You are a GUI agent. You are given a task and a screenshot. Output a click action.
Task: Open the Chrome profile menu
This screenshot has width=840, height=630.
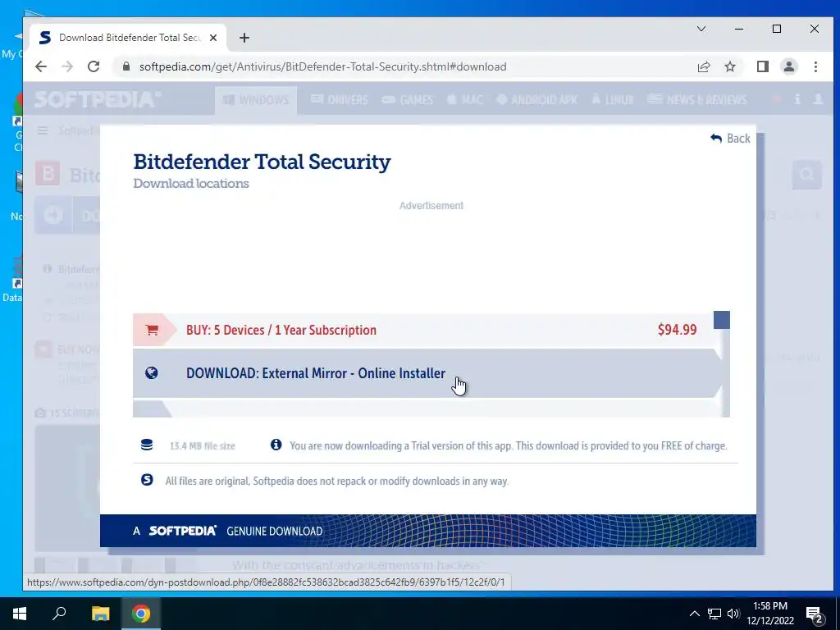click(788, 66)
